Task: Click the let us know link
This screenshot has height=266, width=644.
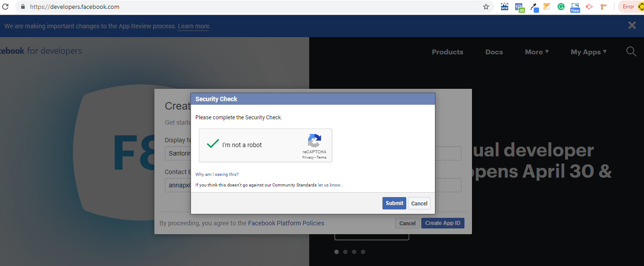Action: click(329, 185)
